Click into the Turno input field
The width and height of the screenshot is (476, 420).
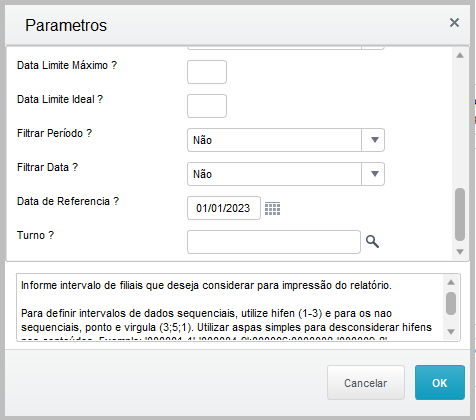click(274, 242)
